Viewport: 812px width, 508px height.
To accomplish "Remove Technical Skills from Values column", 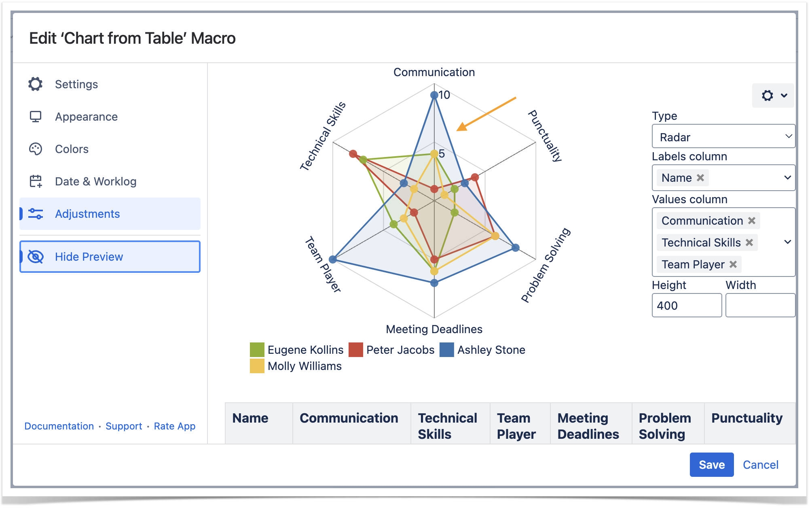I will (749, 242).
